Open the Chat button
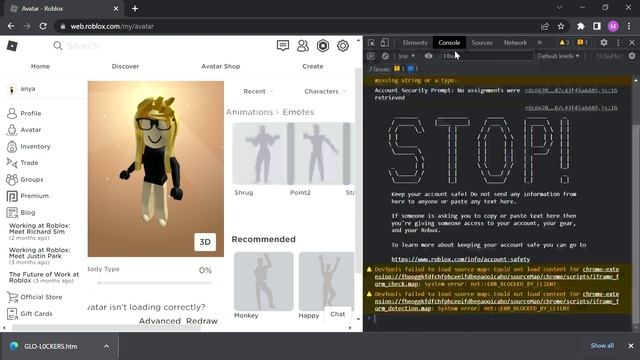Image resolution: width=640 pixels, height=360 pixels. pyautogui.click(x=338, y=314)
